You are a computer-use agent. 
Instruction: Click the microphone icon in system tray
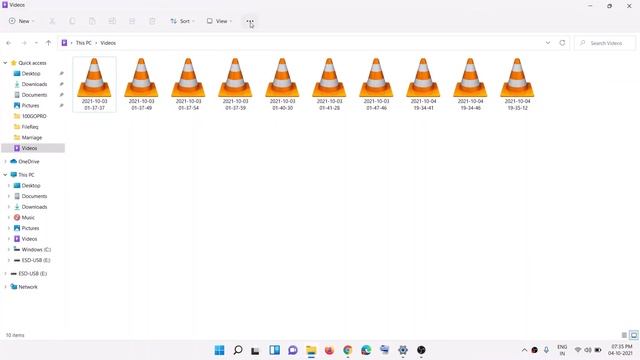click(546, 350)
